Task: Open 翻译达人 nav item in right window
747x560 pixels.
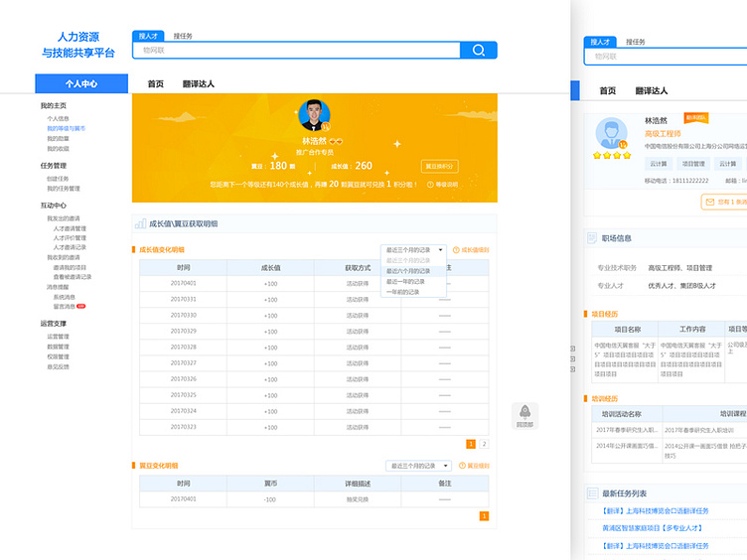Action: pyautogui.click(x=652, y=91)
